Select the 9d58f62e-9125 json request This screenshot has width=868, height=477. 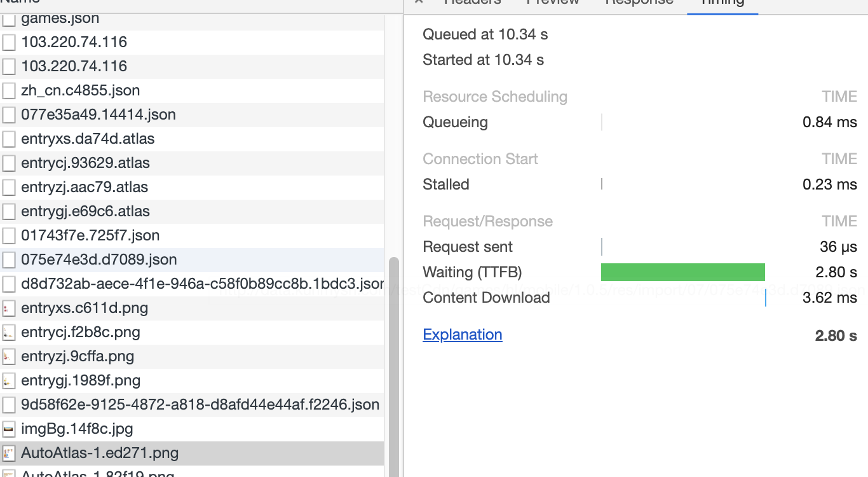(x=200, y=404)
